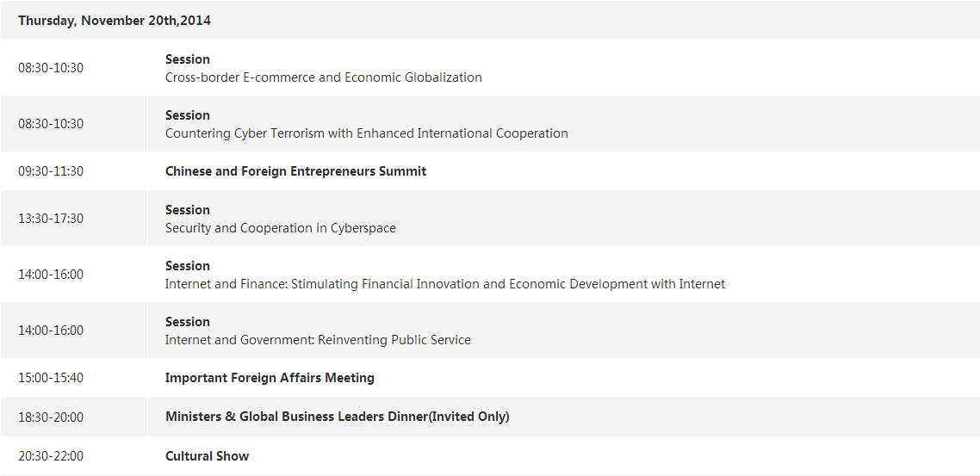Open Internet and Finance session description

[444, 284]
